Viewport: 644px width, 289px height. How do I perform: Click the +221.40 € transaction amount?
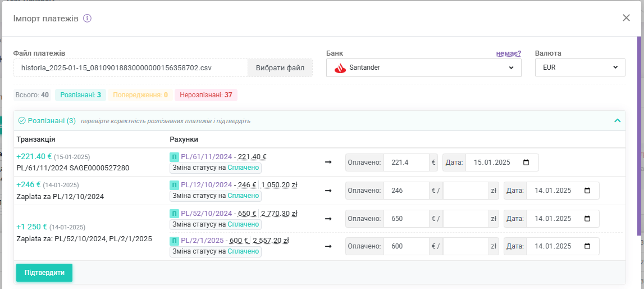click(34, 156)
